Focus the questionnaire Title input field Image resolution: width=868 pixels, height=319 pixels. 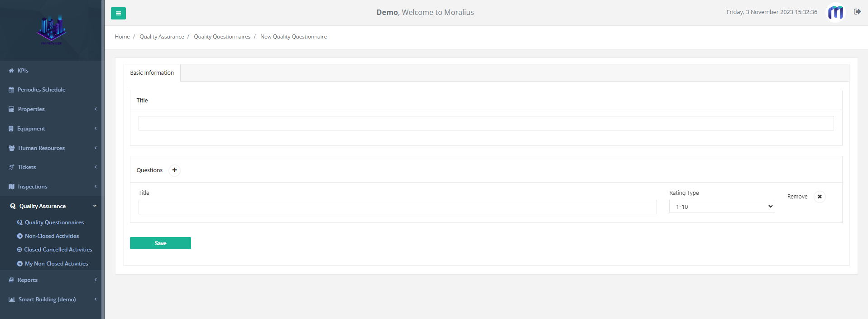(486, 123)
